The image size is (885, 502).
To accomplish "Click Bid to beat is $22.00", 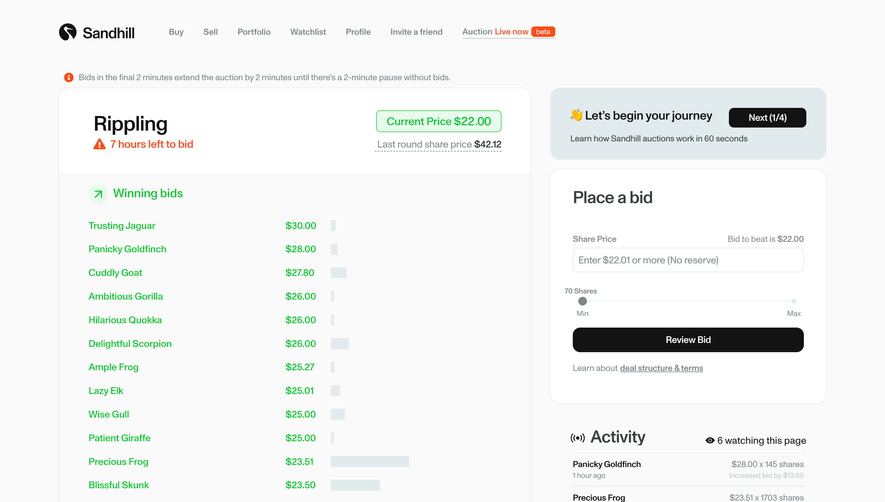I will pyautogui.click(x=765, y=239).
